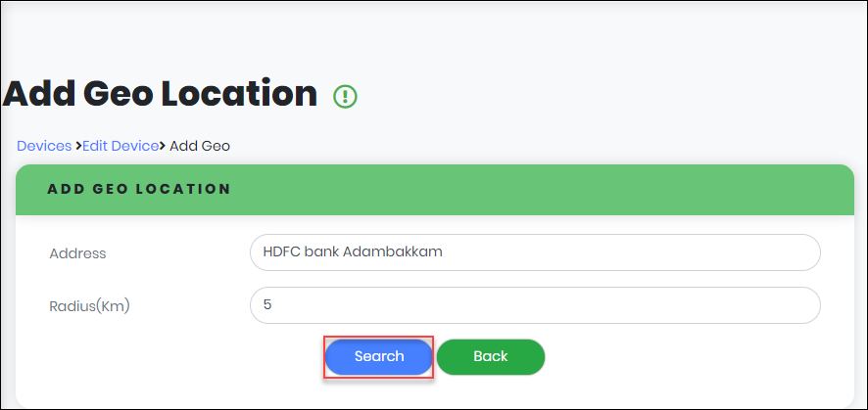Screen dimensions: 868x410
Task: Click empty right side of green header bar
Action: (x=637, y=189)
